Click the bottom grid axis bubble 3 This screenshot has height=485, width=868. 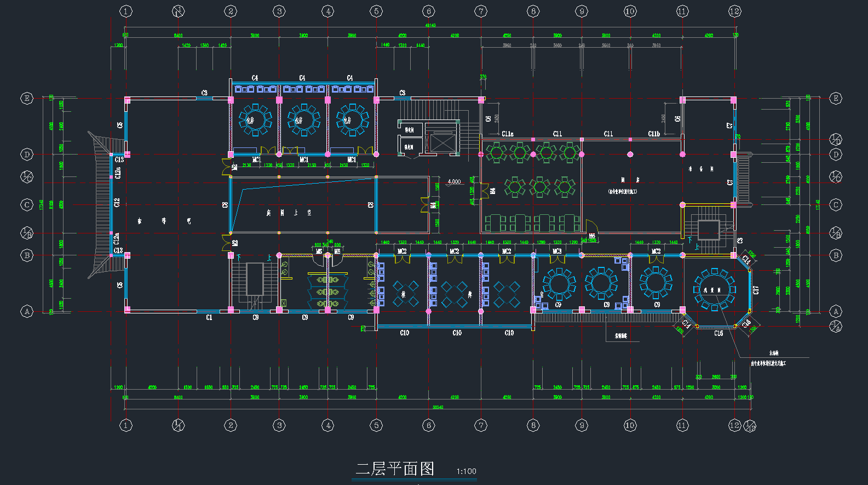pyautogui.click(x=279, y=425)
